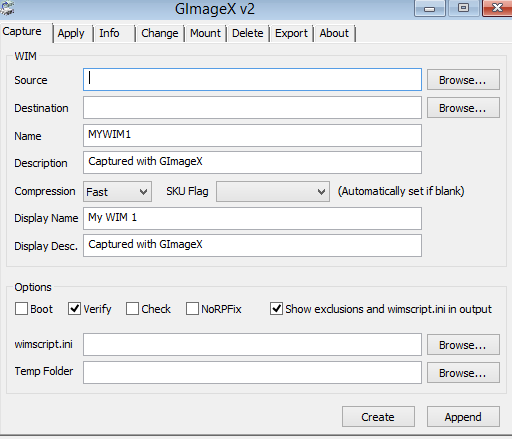Click the Description field text

(252, 162)
